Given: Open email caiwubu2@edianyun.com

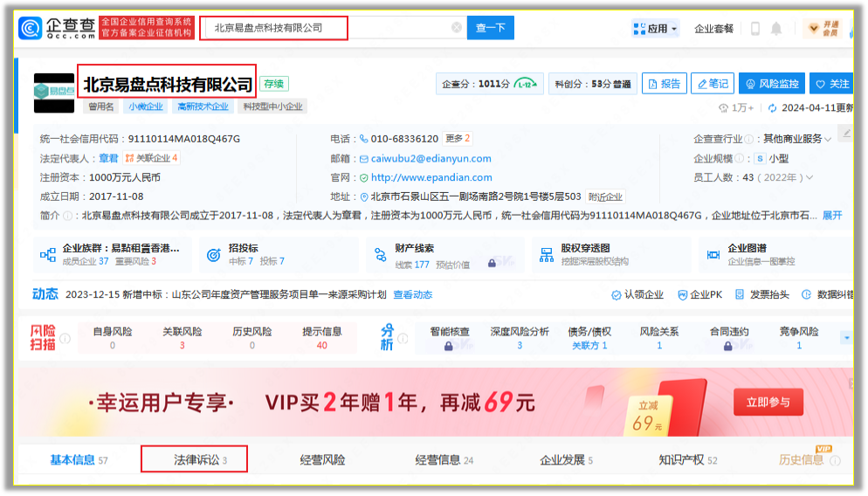Looking at the screenshot, I should [431, 158].
